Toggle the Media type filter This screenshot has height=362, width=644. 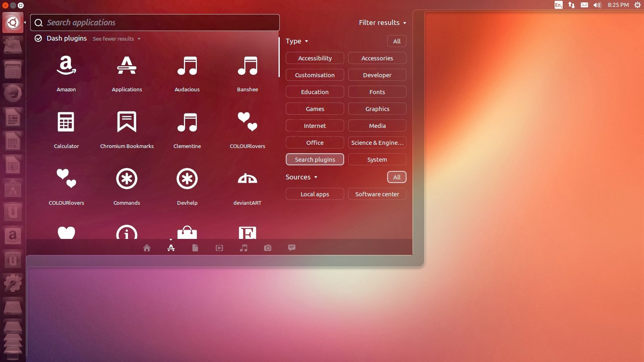[x=377, y=125]
